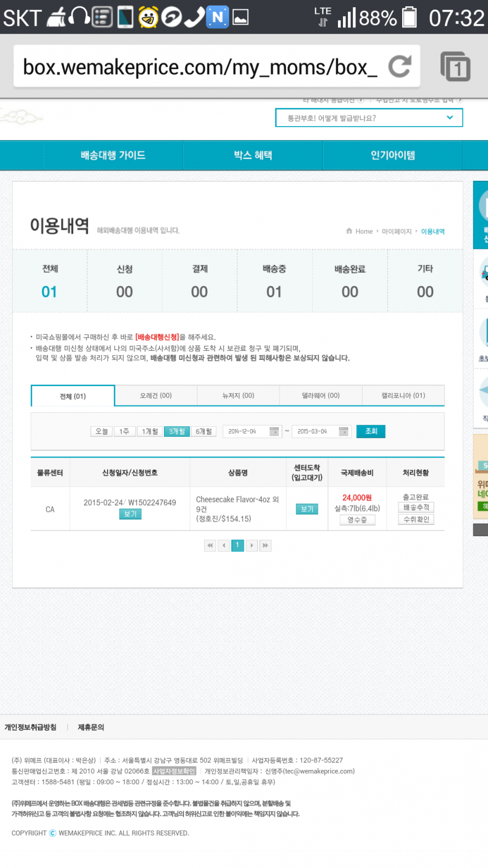The height and width of the screenshot is (868, 488).
Task: Focus the end date field 2015-03-04
Action: point(322,431)
